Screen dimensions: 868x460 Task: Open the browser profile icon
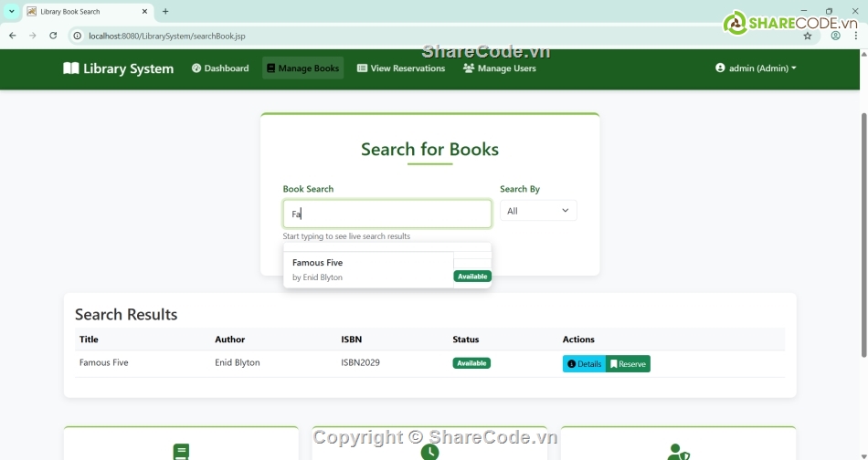835,37
